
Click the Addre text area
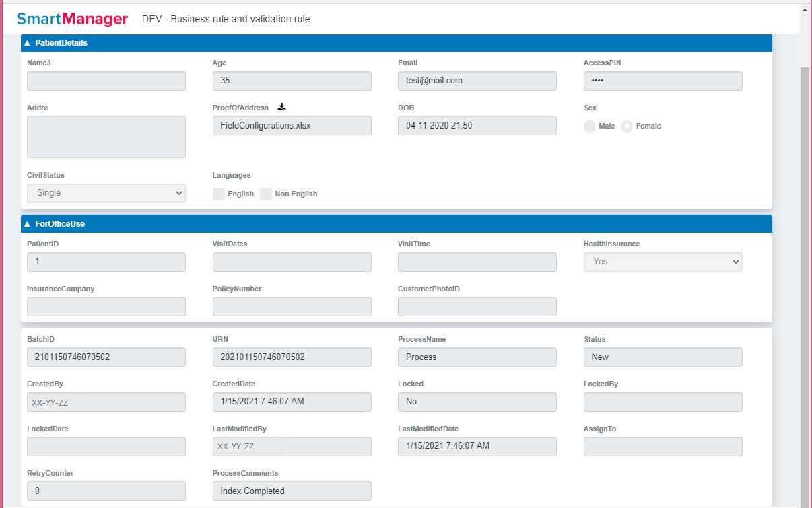(106, 137)
